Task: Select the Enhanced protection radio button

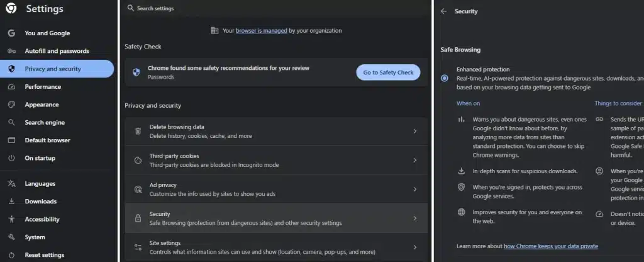Action: [x=445, y=78]
